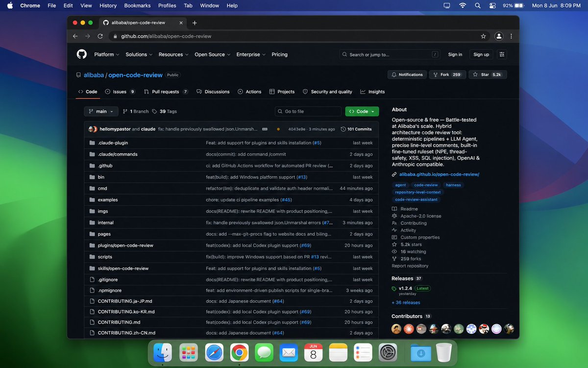The width and height of the screenshot is (588, 368).
Task: Bookmark this page with the star icon
Action: point(483,36)
